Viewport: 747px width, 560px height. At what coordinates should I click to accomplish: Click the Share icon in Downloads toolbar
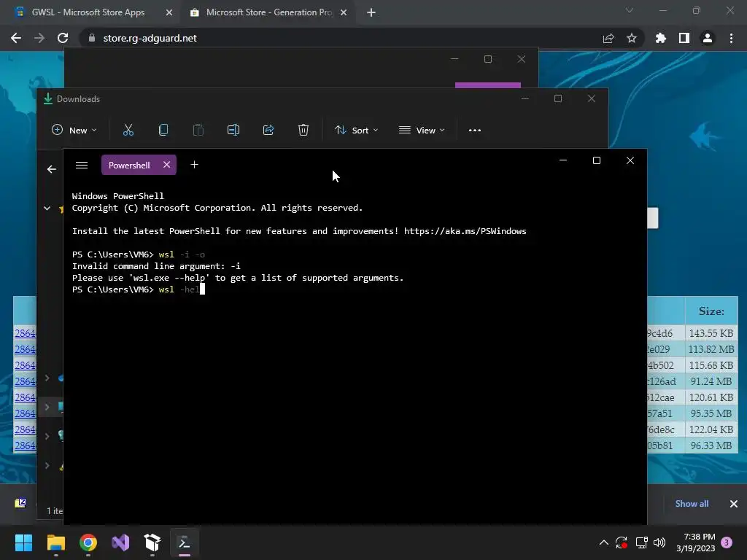coord(268,130)
